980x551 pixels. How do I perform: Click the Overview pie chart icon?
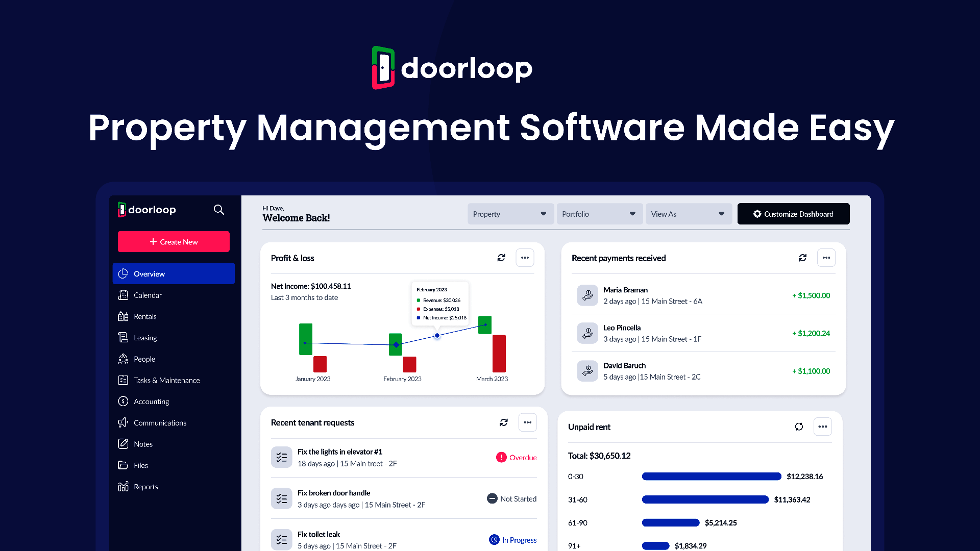point(123,273)
